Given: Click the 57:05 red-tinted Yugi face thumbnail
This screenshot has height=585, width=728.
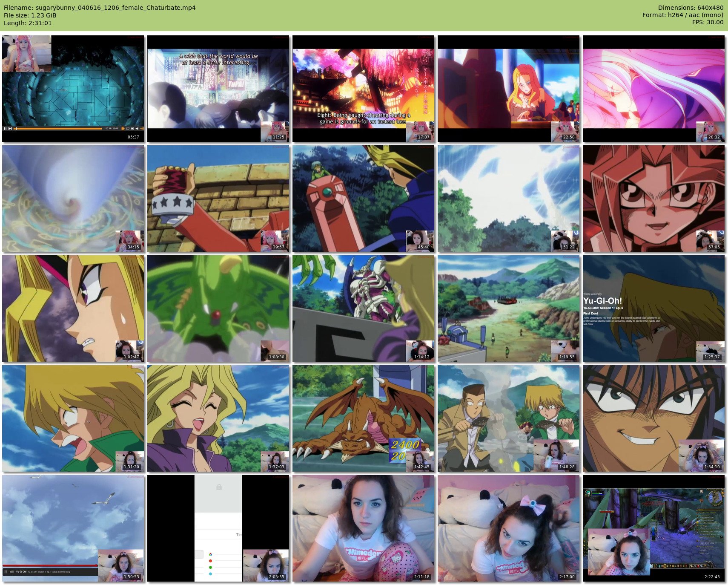Looking at the screenshot, I should [x=654, y=199].
